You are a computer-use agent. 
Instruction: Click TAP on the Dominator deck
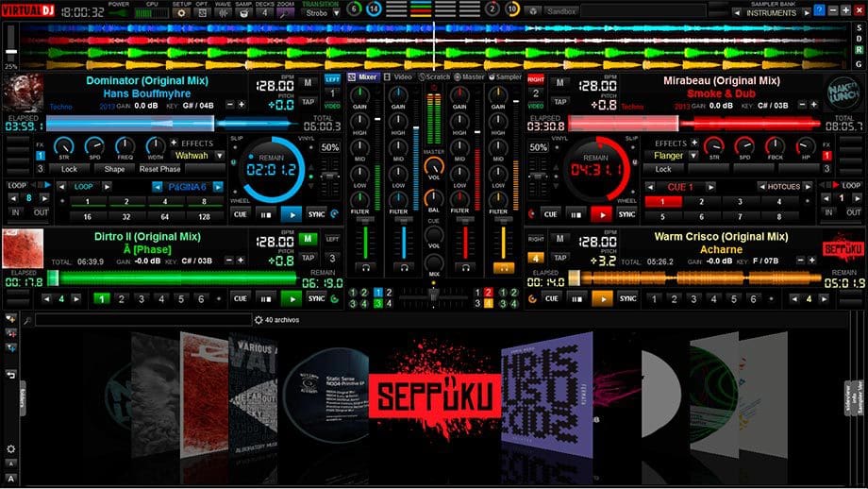pos(308,102)
